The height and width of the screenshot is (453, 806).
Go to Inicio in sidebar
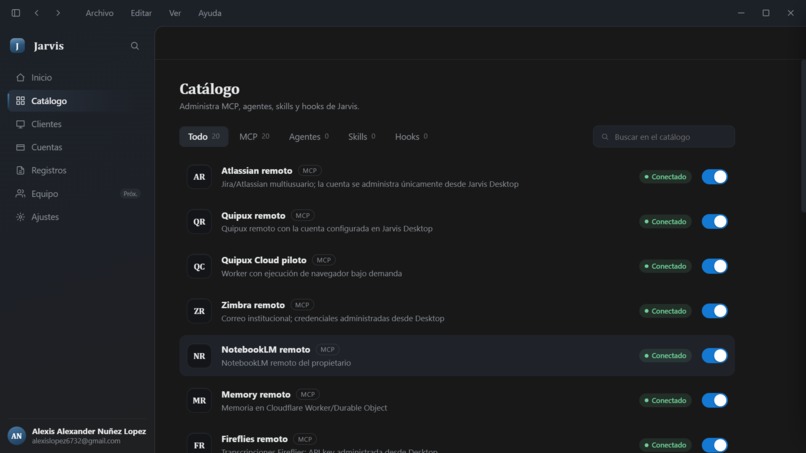click(77, 78)
